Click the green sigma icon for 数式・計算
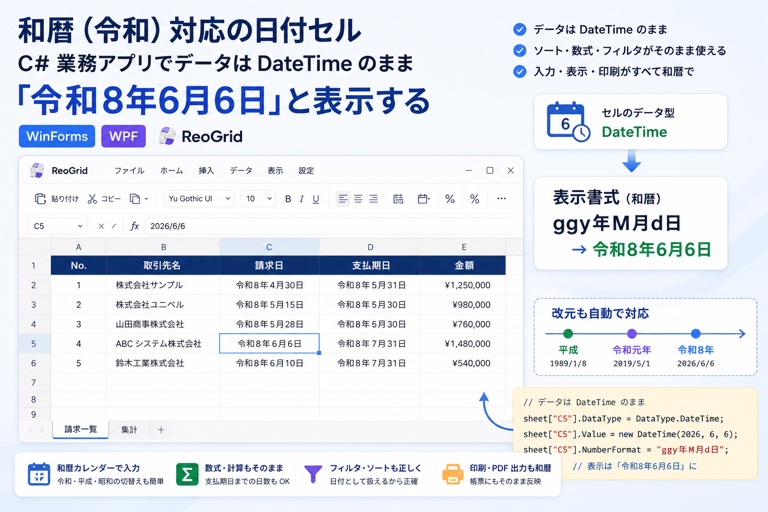Image resolution: width=768 pixels, height=512 pixels. coord(187,474)
